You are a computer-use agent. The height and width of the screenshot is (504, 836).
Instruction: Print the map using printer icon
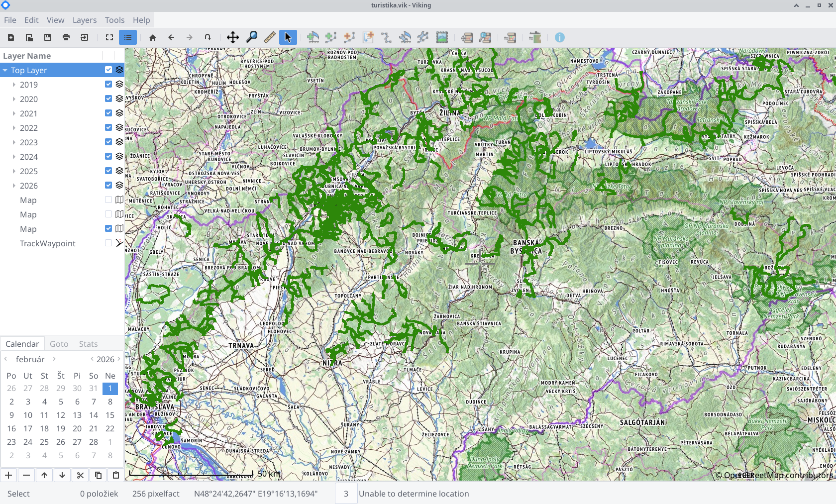(66, 37)
